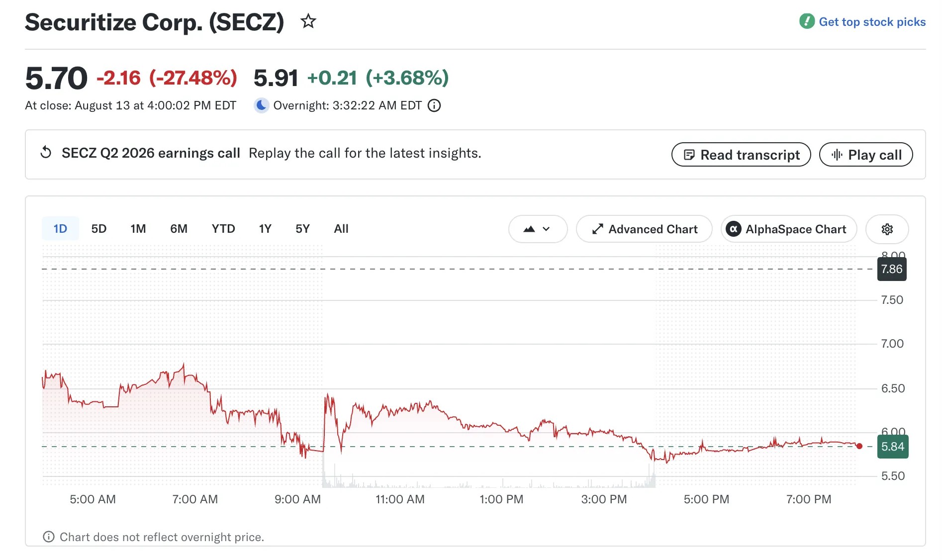
Task: Click the 5:00 AM axis label
Action: [93, 499]
